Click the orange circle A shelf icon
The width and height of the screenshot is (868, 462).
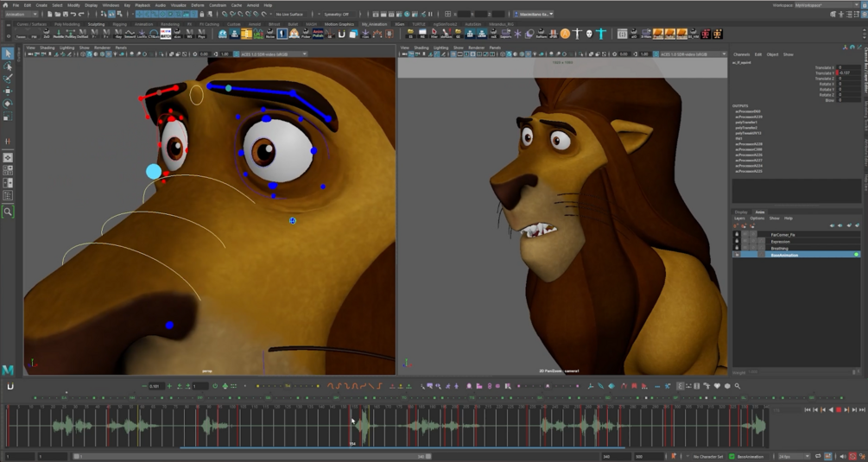565,35
